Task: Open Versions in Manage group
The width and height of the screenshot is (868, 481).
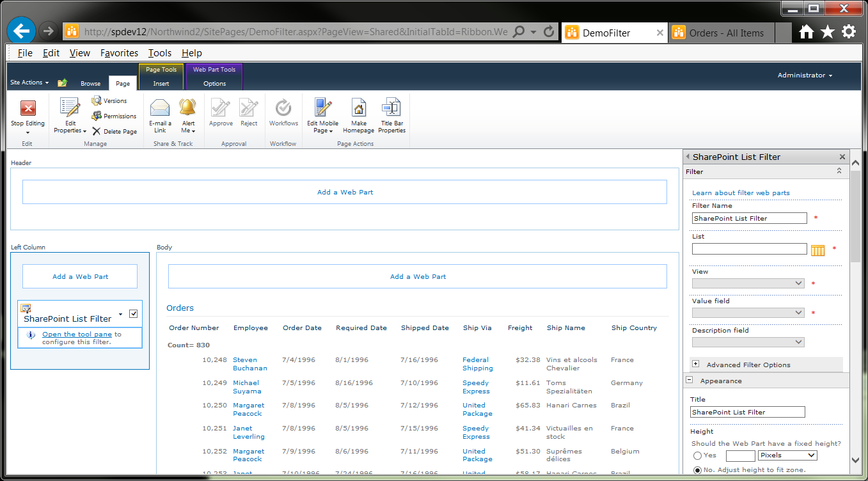Action: tap(109, 100)
